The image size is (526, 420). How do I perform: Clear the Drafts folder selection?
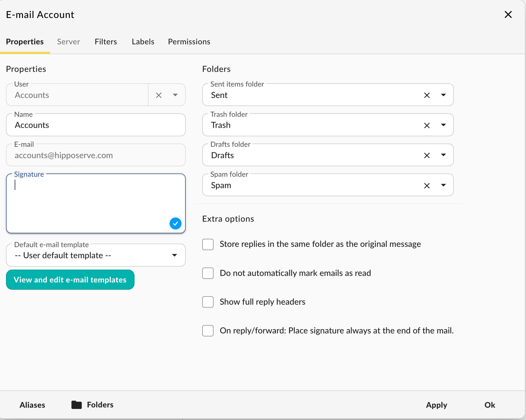coord(427,155)
